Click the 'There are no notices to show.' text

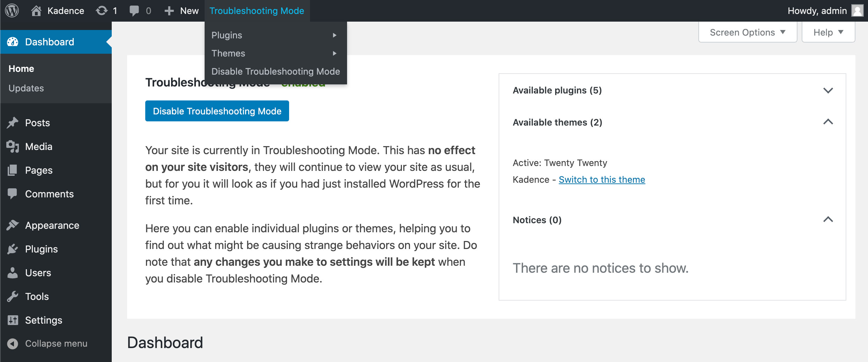(601, 268)
